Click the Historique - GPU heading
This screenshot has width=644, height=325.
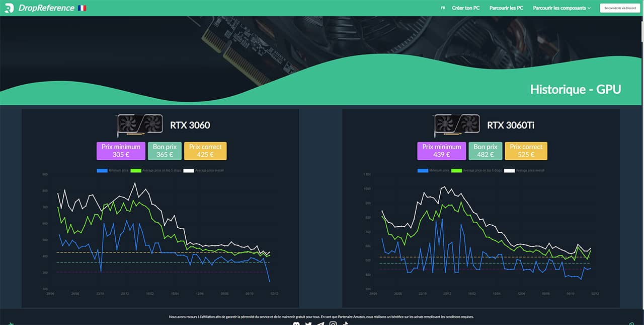[576, 90]
